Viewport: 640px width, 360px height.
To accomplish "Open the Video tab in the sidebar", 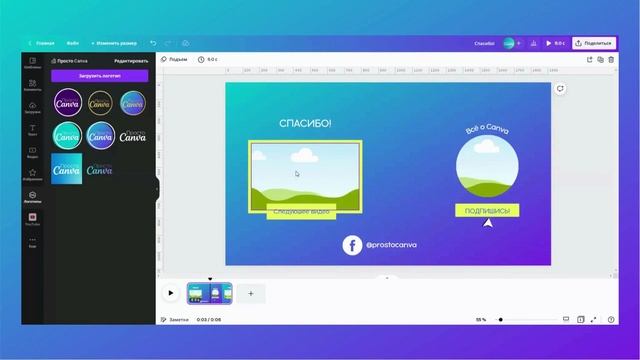I will pos(33,153).
